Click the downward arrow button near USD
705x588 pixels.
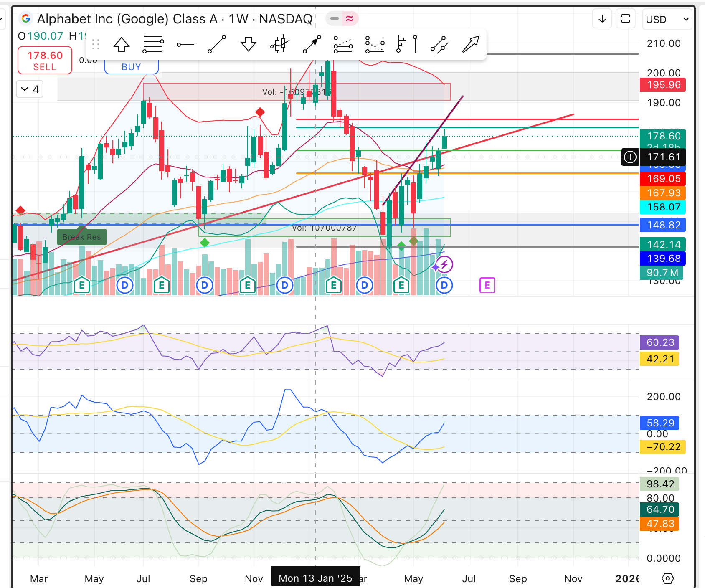pos(602,19)
